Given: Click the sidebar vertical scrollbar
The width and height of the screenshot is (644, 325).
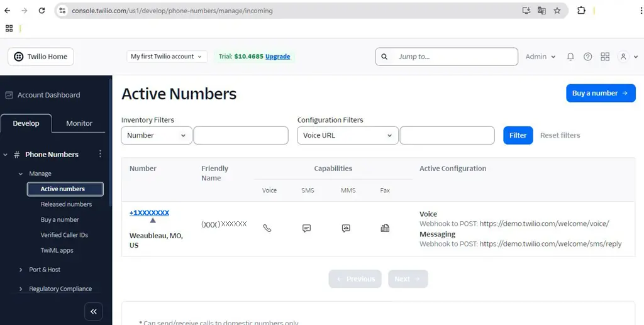Looking at the screenshot, I should (110, 141).
